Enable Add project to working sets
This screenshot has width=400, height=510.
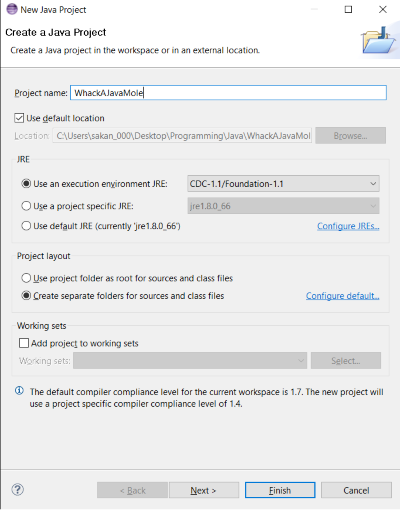click(24, 343)
